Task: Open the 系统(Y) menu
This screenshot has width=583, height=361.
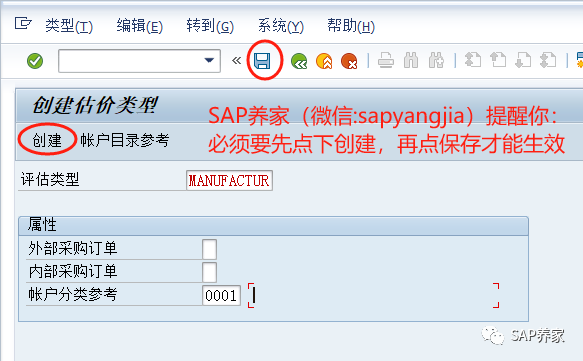Action: (x=281, y=26)
